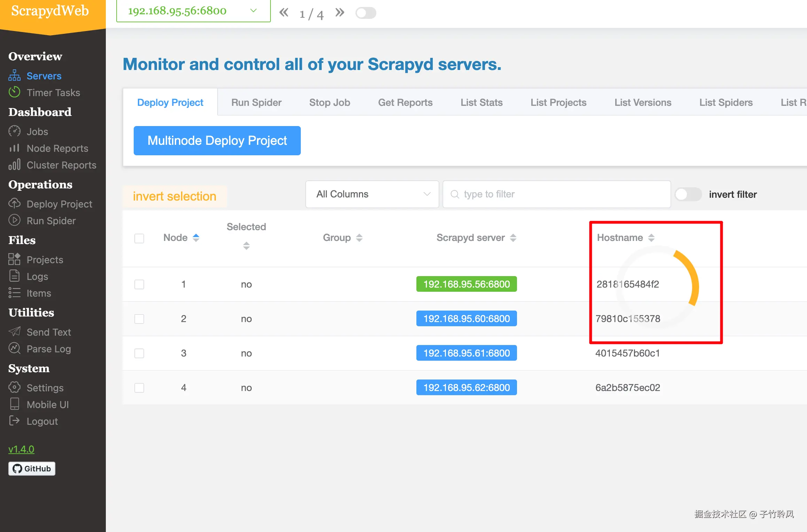Click the Send Text paper plane icon
This screenshot has height=532, width=807.
[14, 332]
